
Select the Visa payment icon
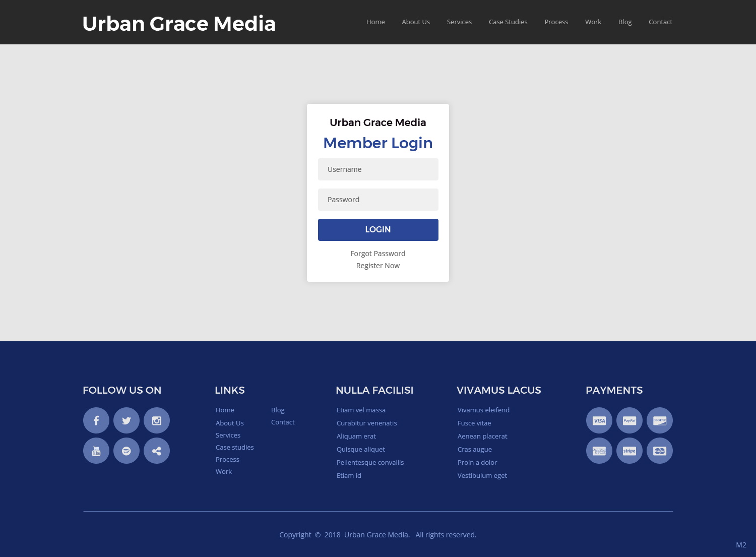coord(599,420)
